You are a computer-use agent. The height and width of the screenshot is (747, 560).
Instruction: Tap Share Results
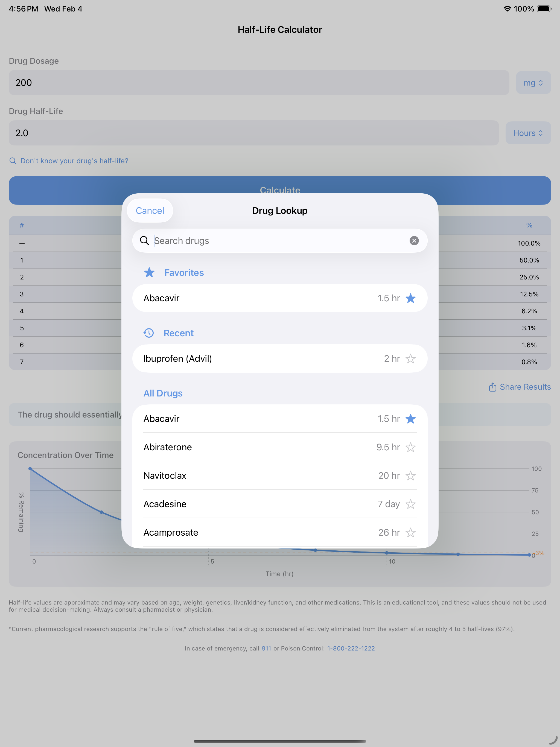click(520, 387)
